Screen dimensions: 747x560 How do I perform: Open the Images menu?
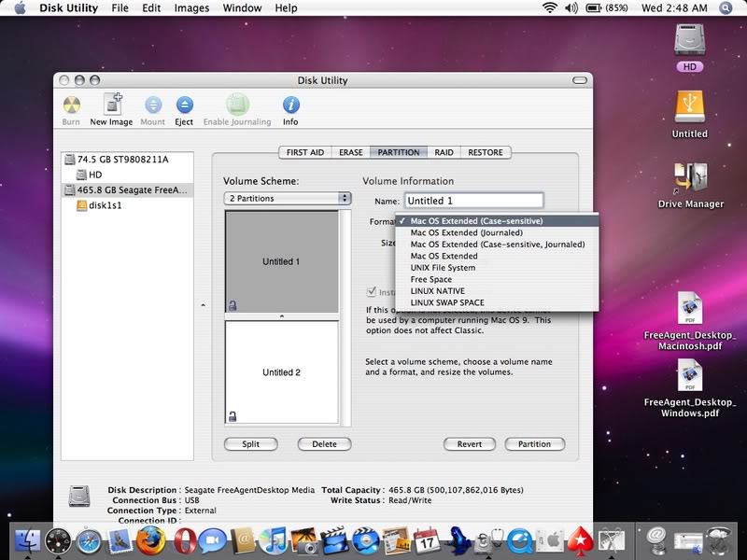tap(191, 8)
